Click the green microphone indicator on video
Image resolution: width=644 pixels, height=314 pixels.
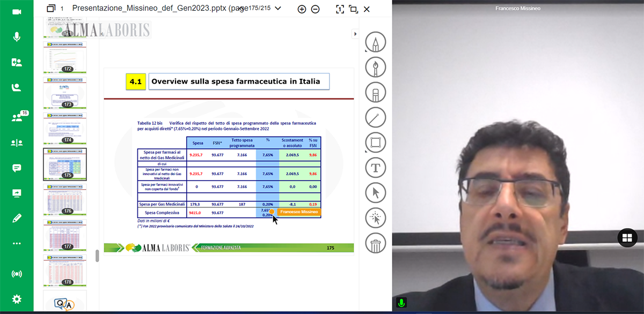(x=400, y=303)
